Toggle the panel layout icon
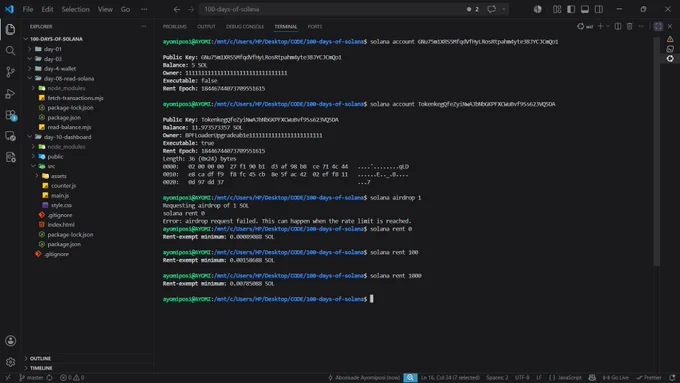The image size is (680, 383). coord(585,9)
